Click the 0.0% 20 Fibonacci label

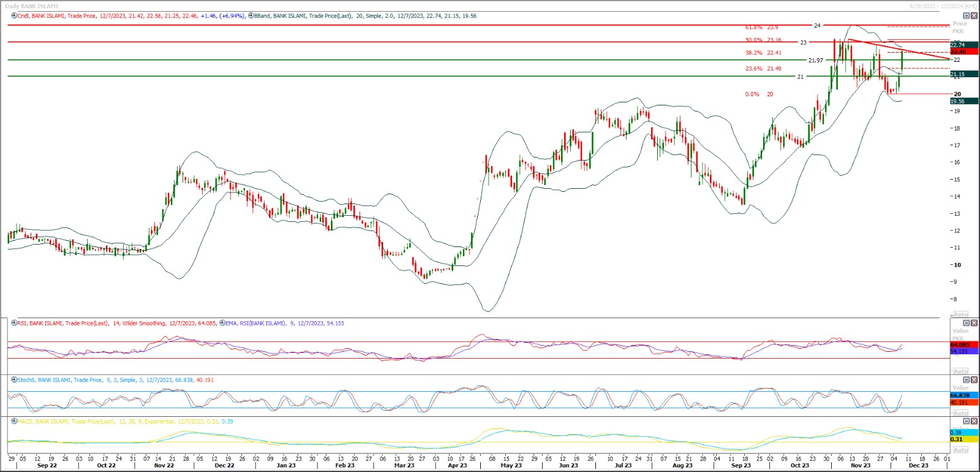point(759,94)
